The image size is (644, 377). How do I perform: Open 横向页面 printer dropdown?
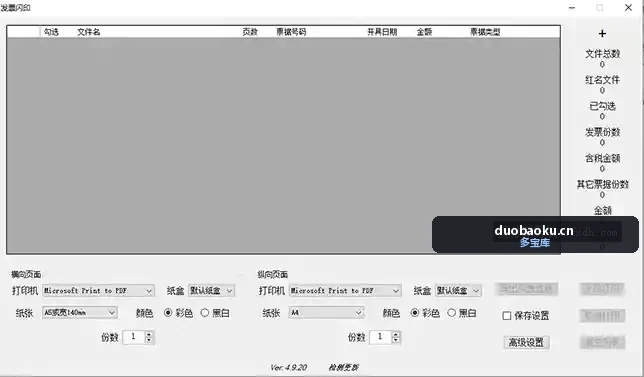click(x=98, y=291)
